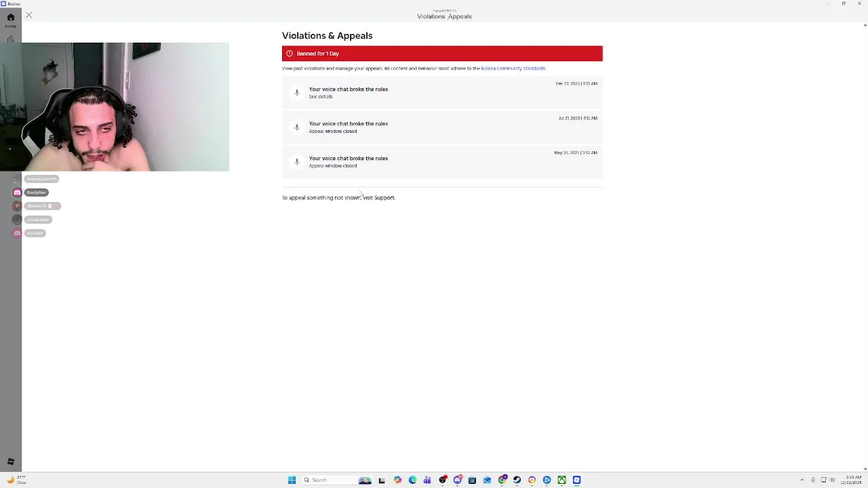Open the Windows Start menu
Image resolution: width=868 pixels, height=488 pixels.
[x=292, y=480]
